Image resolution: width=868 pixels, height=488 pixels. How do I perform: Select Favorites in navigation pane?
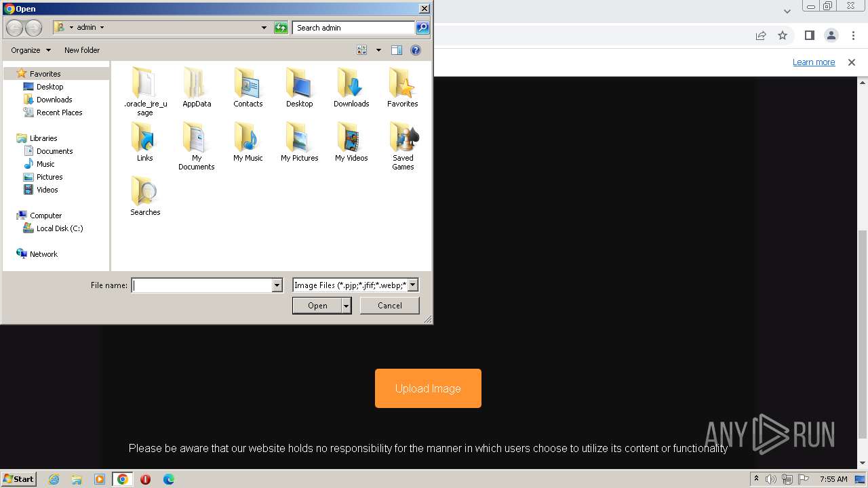coord(45,74)
